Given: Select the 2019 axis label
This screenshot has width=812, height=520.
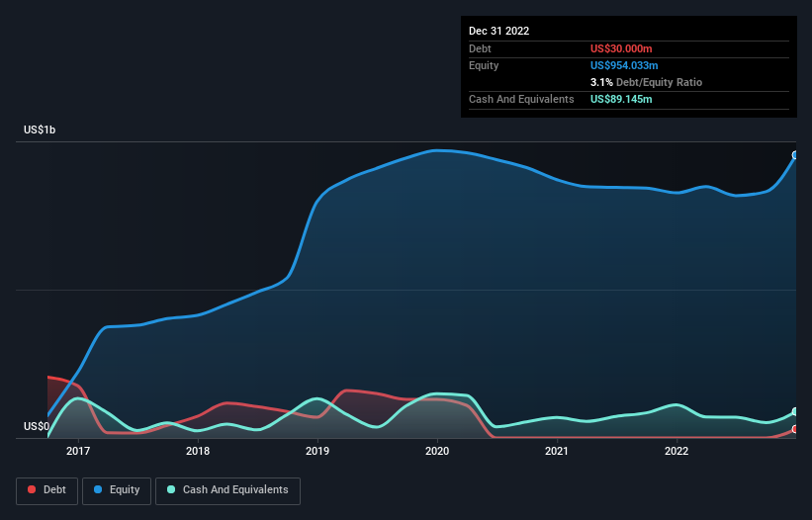Looking at the screenshot, I should (317, 451).
